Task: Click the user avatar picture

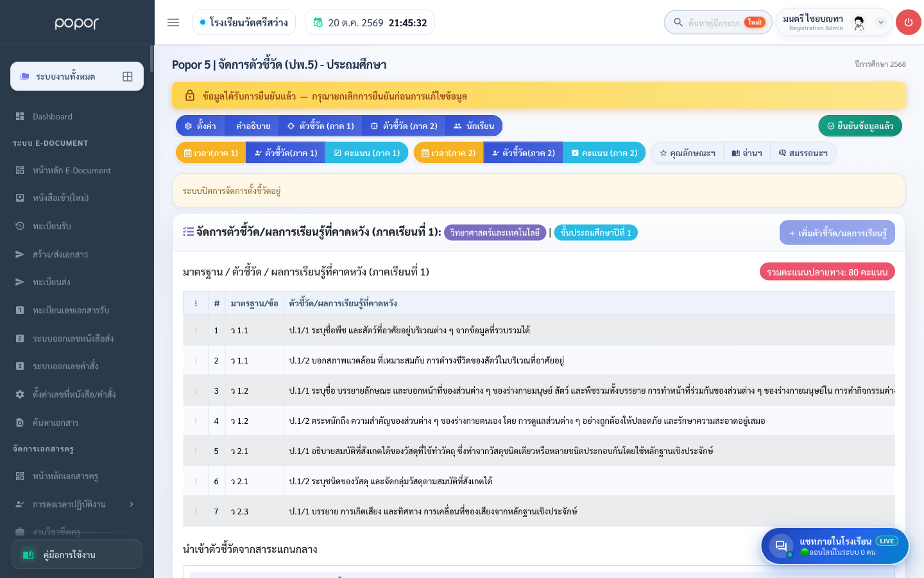Action: coord(859,22)
